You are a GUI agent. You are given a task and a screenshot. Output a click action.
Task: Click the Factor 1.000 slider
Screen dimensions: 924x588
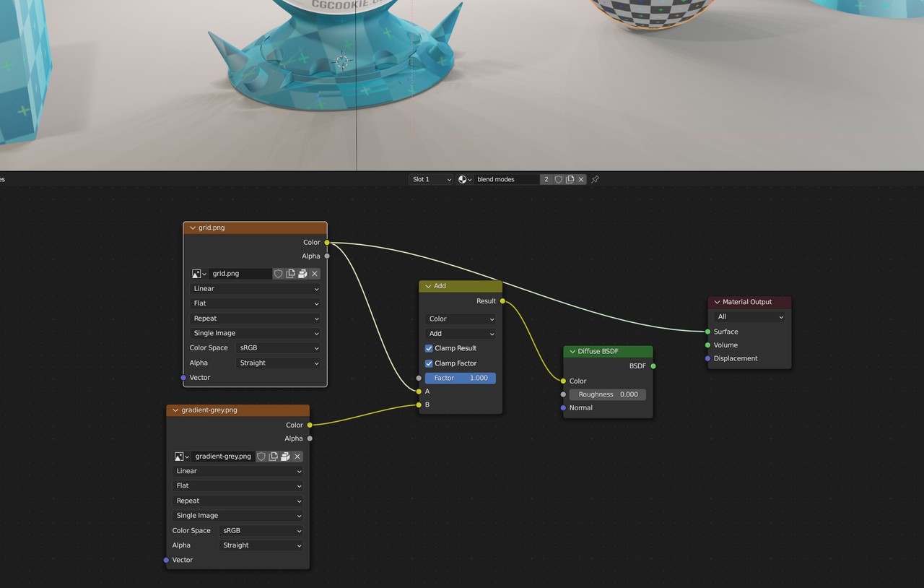tap(461, 378)
